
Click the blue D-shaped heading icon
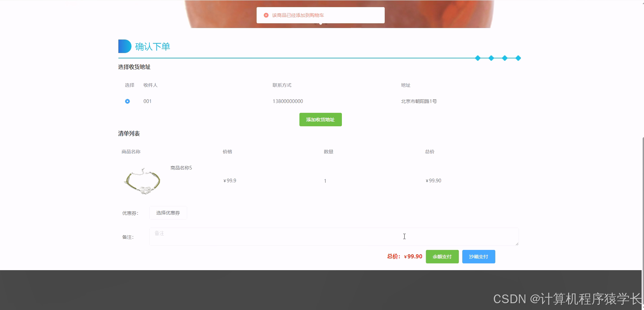click(x=124, y=46)
